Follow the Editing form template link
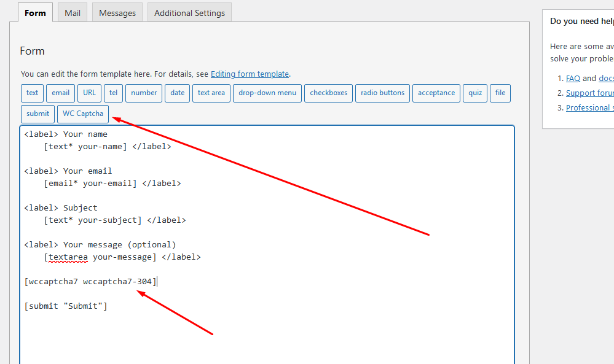 (250, 74)
